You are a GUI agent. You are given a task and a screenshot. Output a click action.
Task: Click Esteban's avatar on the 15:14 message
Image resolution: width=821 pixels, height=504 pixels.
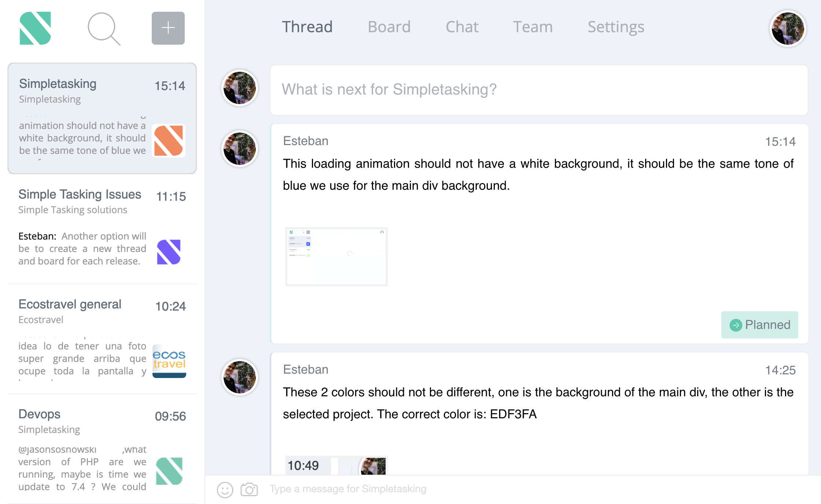tap(240, 149)
